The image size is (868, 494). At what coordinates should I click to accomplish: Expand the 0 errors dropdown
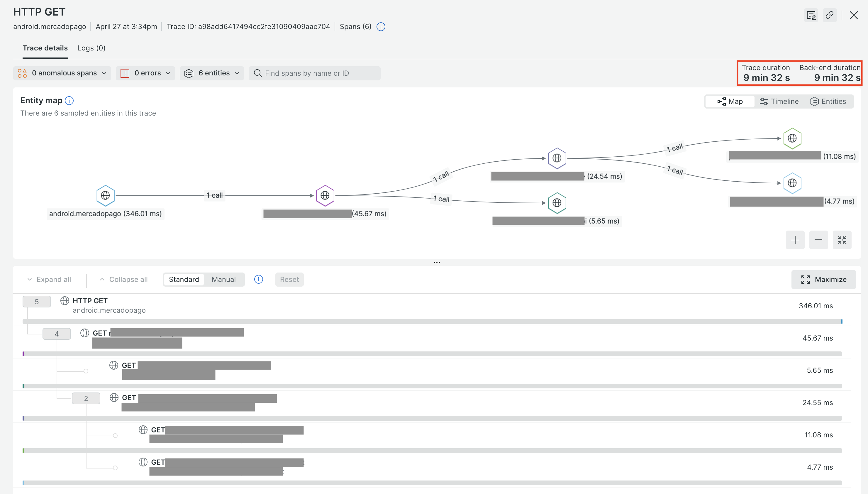[x=145, y=73]
